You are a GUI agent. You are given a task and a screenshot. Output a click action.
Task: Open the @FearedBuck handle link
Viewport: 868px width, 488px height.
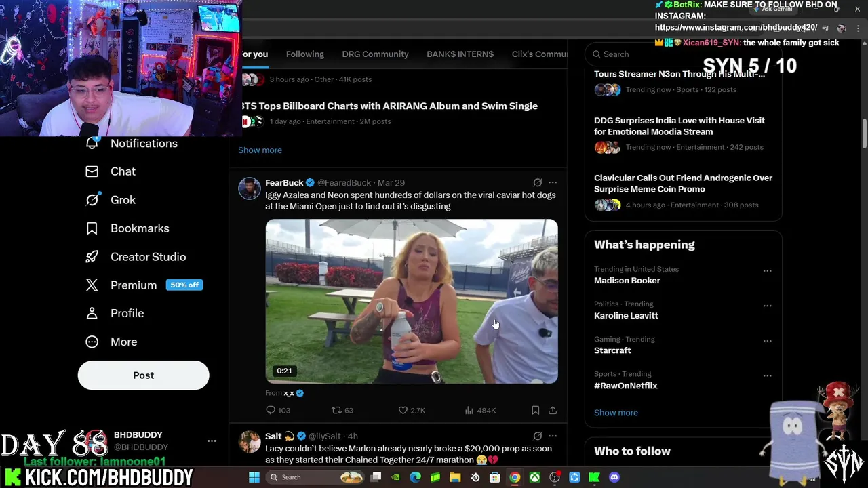tap(344, 182)
